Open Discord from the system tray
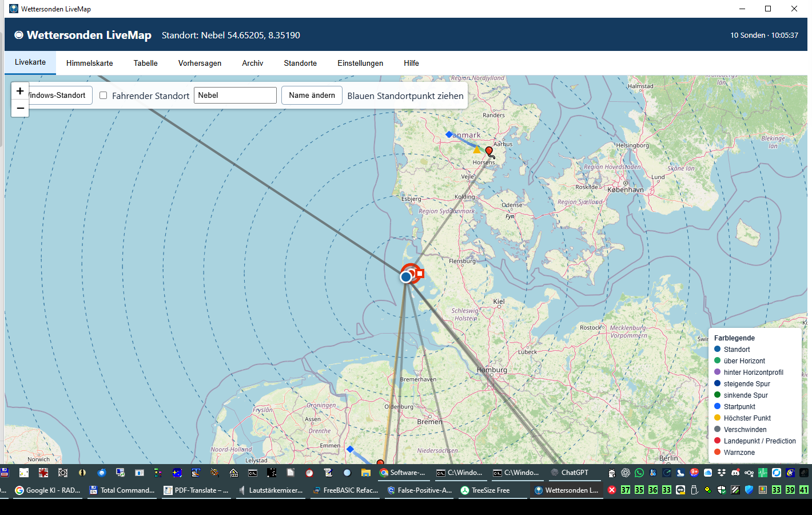This screenshot has height=515, width=812. pos(735,473)
